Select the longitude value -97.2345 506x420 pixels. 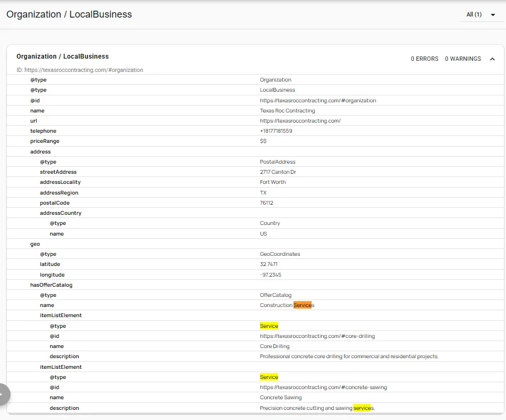pos(271,274)
